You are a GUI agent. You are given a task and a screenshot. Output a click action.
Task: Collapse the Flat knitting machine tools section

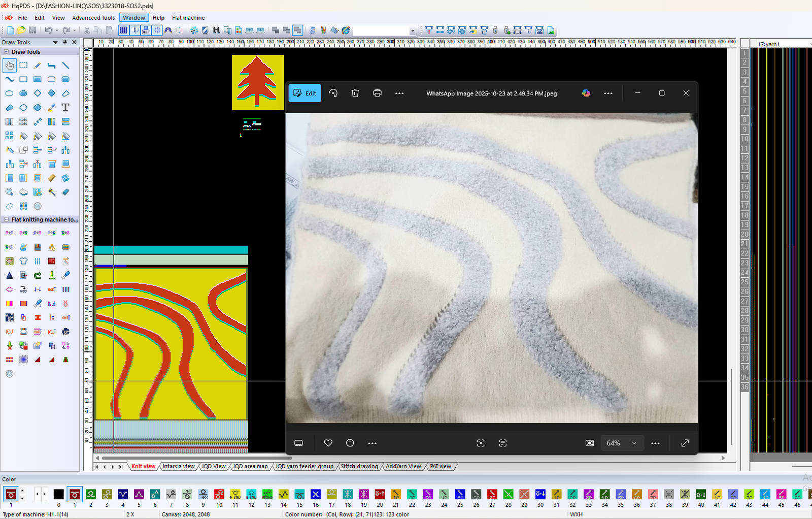tap(6, 220)
